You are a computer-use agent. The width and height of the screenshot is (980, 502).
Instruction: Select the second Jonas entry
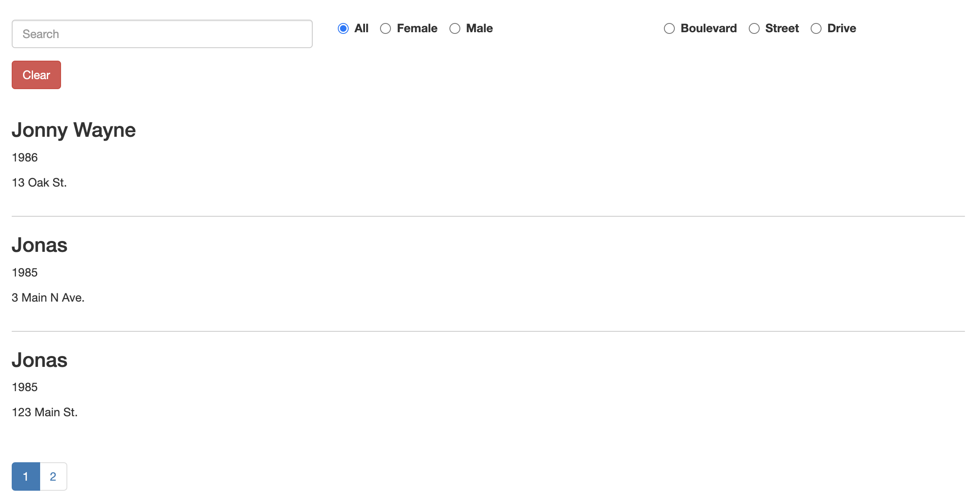(39, 360)
